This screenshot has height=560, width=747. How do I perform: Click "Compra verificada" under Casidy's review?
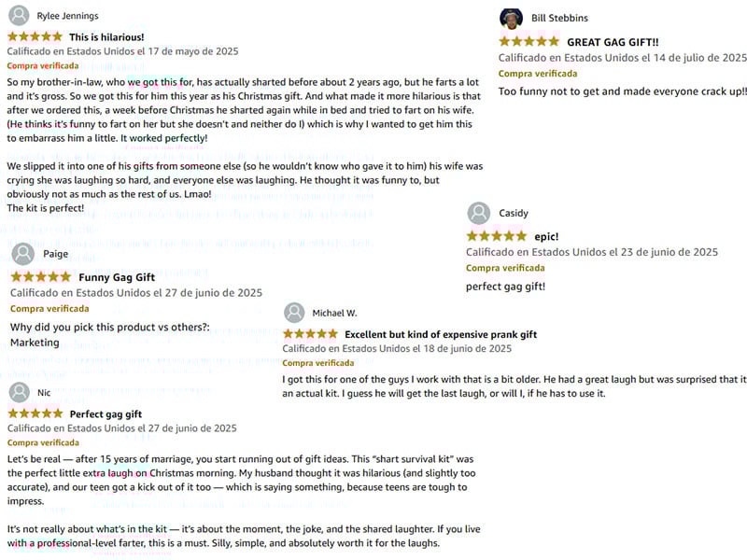(x=505, y=268)
